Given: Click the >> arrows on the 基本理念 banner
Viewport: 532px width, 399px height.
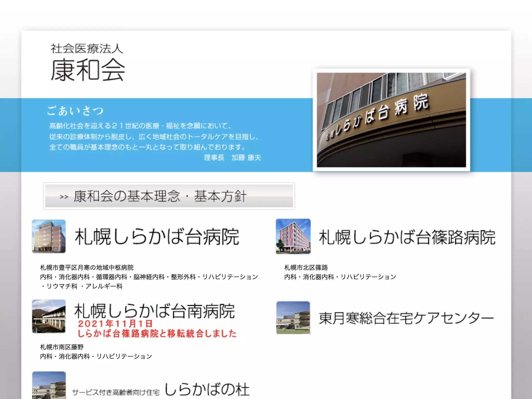Looking at the screenshot, I should pyautogui.click(x=64, y=197).
